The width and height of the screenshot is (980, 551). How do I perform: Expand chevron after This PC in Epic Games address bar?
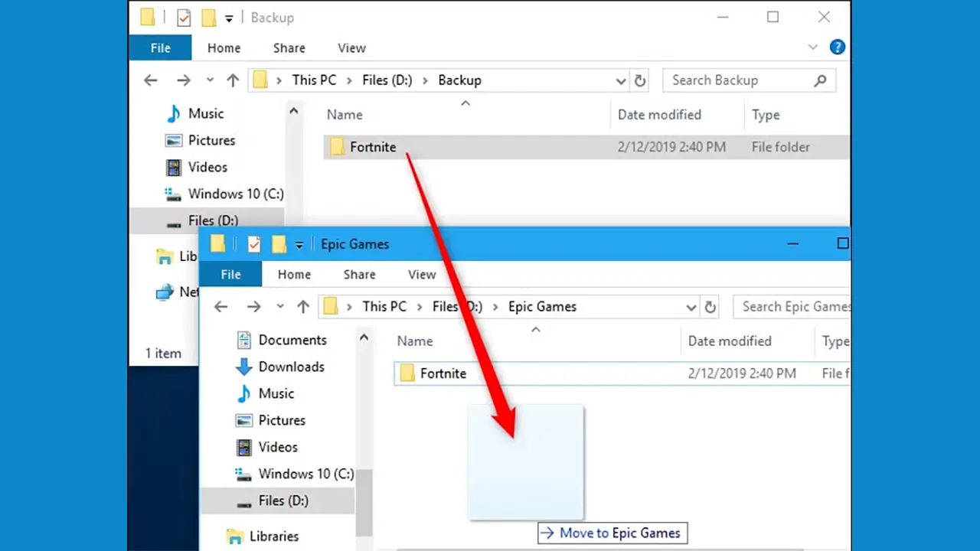click(418, 307)
